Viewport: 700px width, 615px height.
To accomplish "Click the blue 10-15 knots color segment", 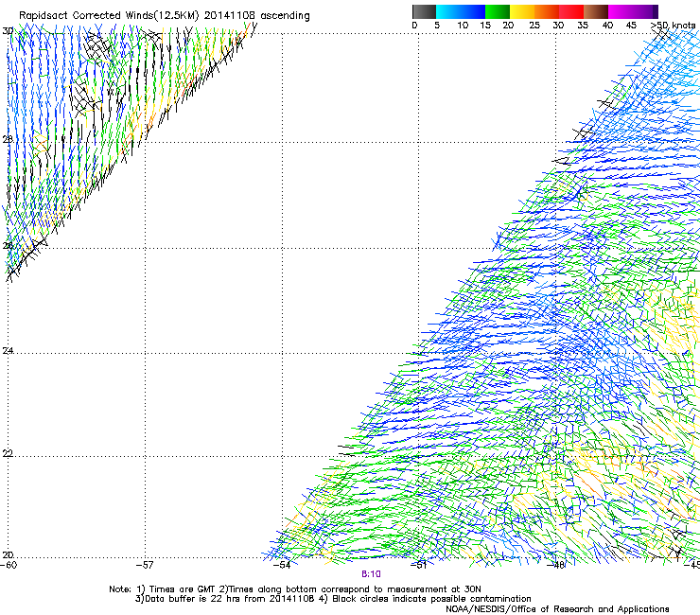I will [x=473, y=11].
